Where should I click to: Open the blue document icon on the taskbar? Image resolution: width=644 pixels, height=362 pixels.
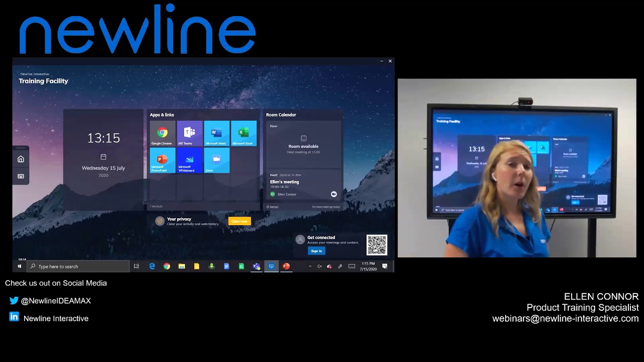[226, 266]
